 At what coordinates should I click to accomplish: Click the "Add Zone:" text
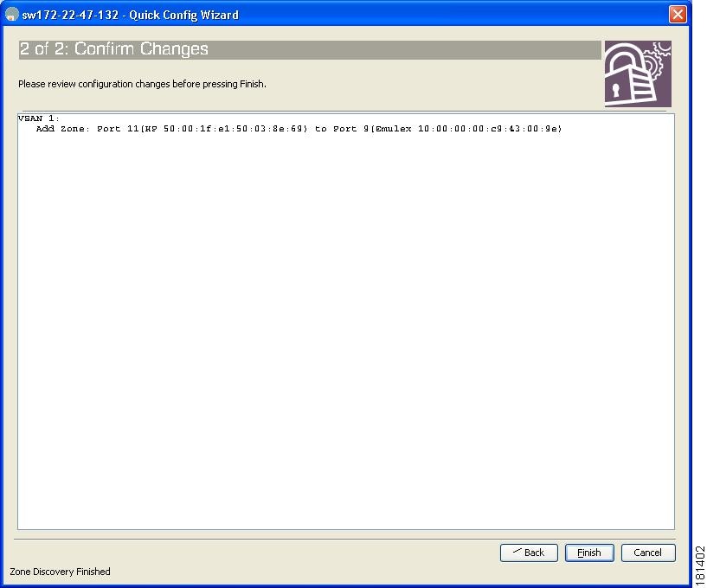pos(62,129)
